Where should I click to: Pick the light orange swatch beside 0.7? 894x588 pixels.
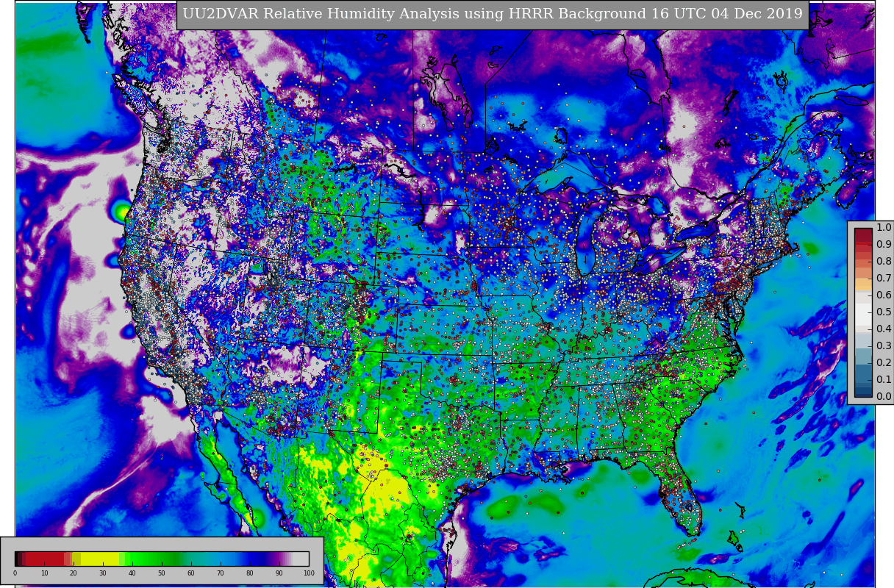[863, 283]
